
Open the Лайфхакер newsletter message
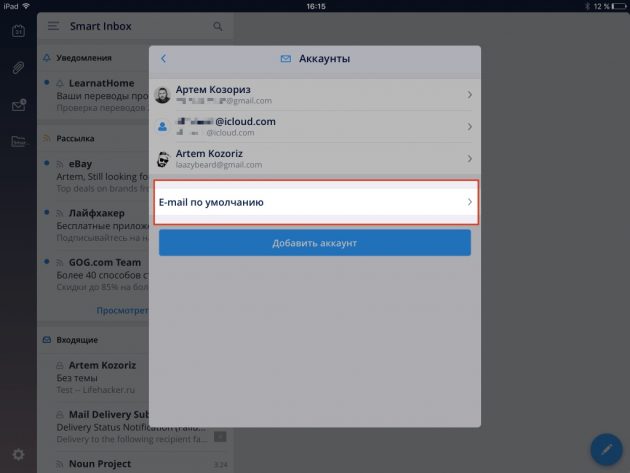click(x=95, y=225)
